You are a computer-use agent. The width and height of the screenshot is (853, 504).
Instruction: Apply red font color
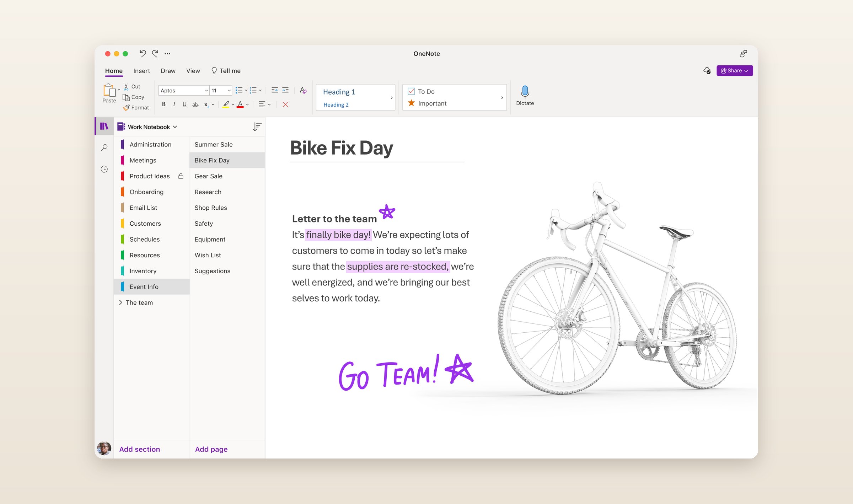click(x=240, y=104)
